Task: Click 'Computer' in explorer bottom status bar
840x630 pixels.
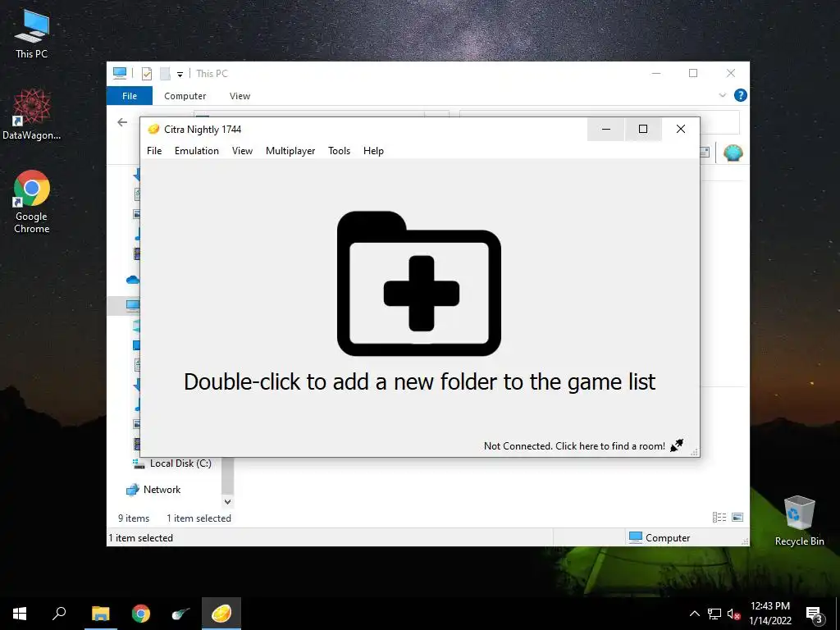Action: [660, 538]
